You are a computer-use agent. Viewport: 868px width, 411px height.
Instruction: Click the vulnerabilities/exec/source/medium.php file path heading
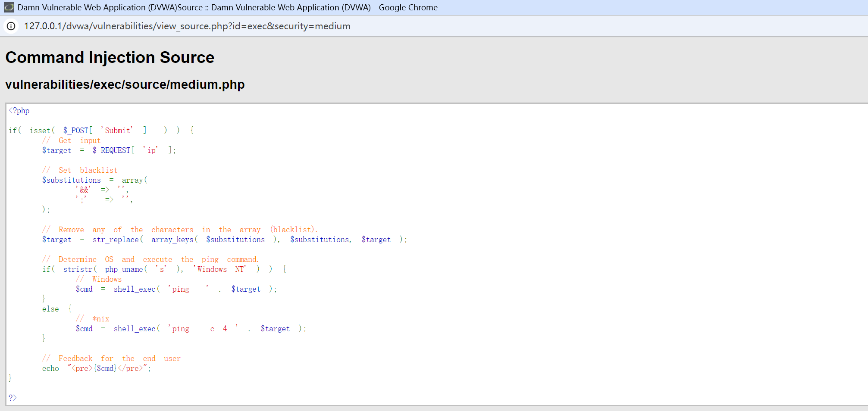click(125, 84)
